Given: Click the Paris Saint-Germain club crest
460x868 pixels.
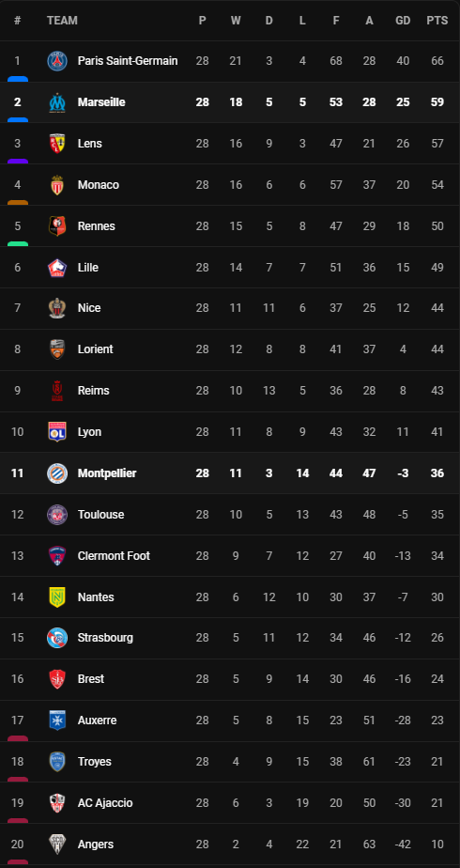Looking at the screenshot, I should tap(57, 61).
